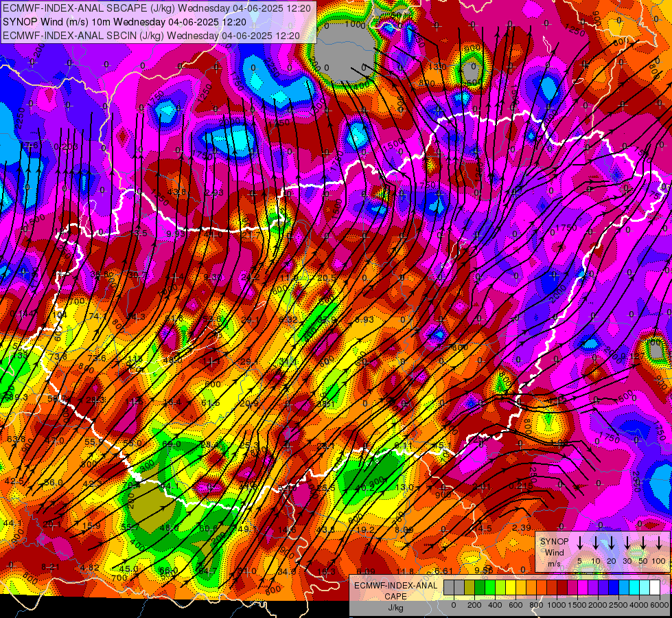This screenshot has height=618, width=672.
Task: Click the SYNOP label in the wind legend
Action: [x=554, y=542]
